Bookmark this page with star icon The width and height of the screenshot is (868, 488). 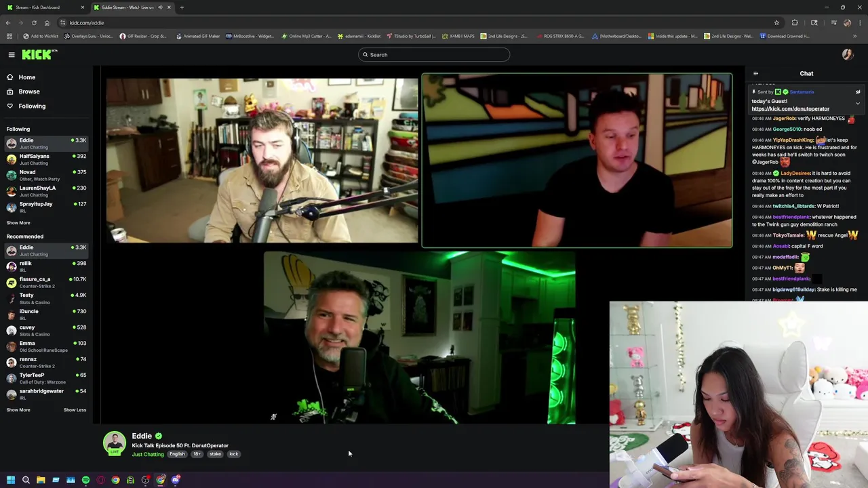pos(776,22)
